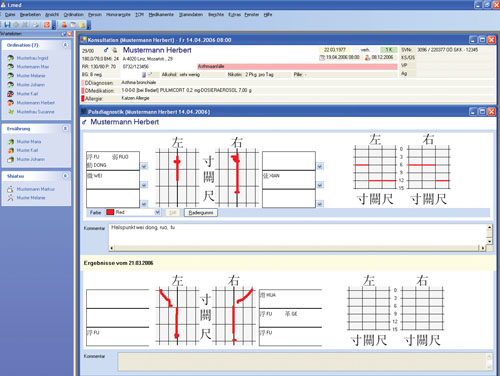Collapse the Ordination (7) sidebar group
The image size is (500, 376).
point(66,45)
